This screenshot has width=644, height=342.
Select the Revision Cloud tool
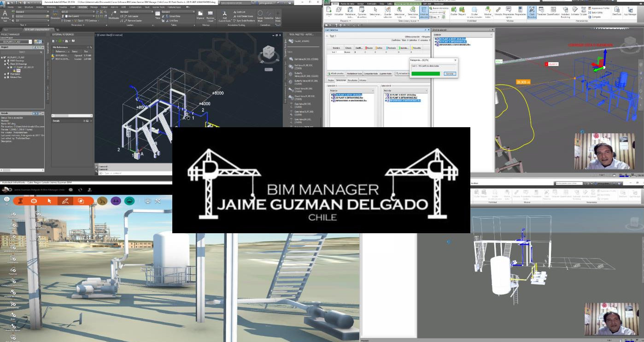point(211,16)
